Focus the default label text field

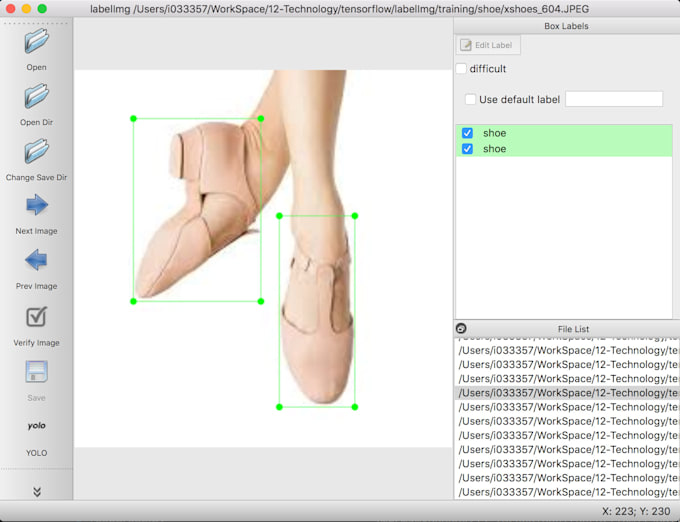614,99
